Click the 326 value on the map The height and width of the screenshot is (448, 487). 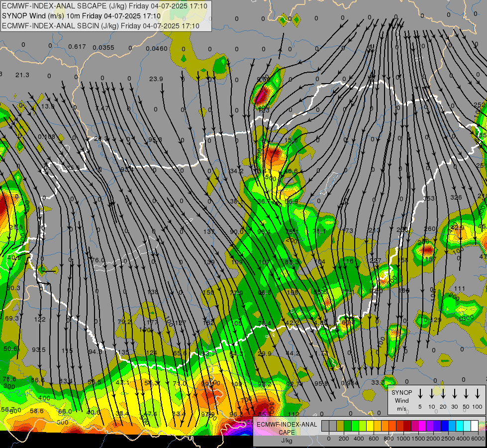click(x=456, y=198)
